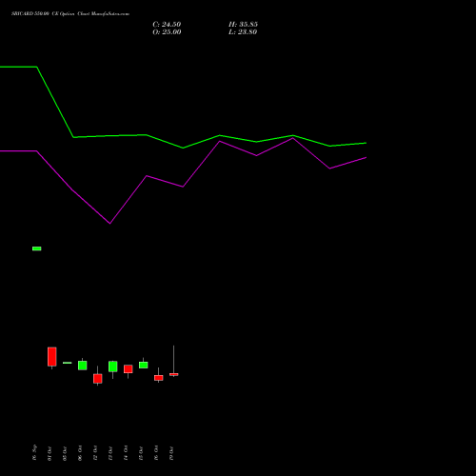The image size is (476, 476).
Task: Click the chart title text starting with SBICARD
Action: [x=70, y=14]
